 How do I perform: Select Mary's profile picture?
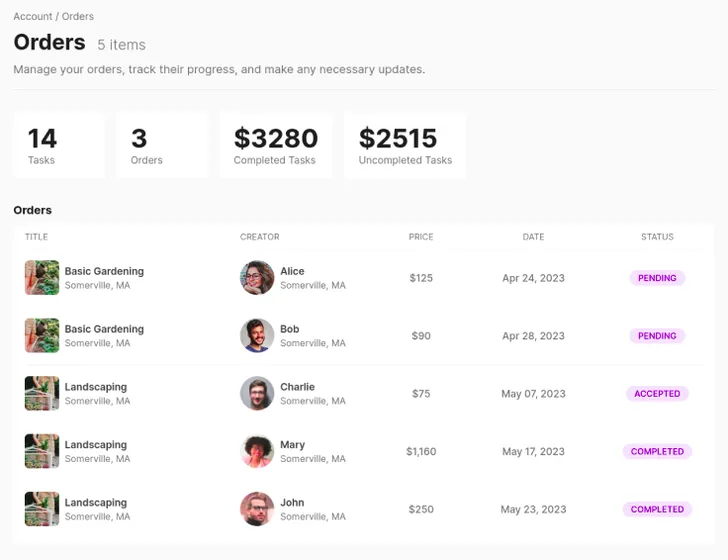click(x=257, y=452)
